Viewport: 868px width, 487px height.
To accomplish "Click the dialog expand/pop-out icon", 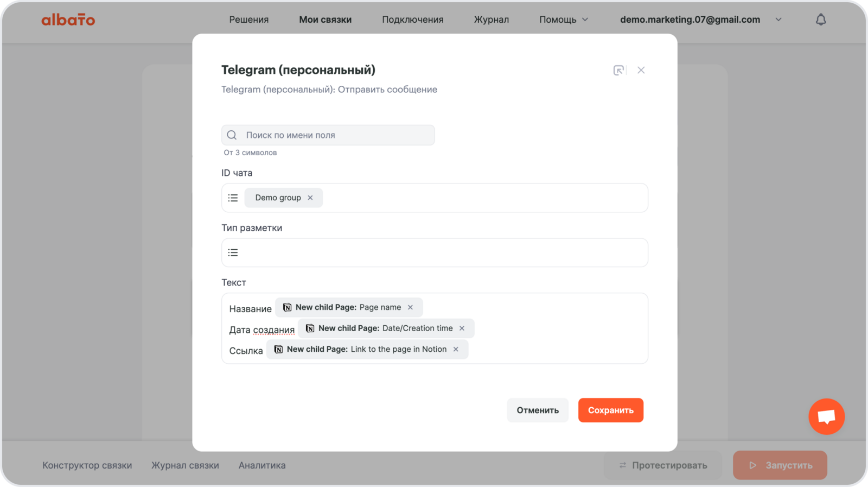I will click(x=618, y=70).
